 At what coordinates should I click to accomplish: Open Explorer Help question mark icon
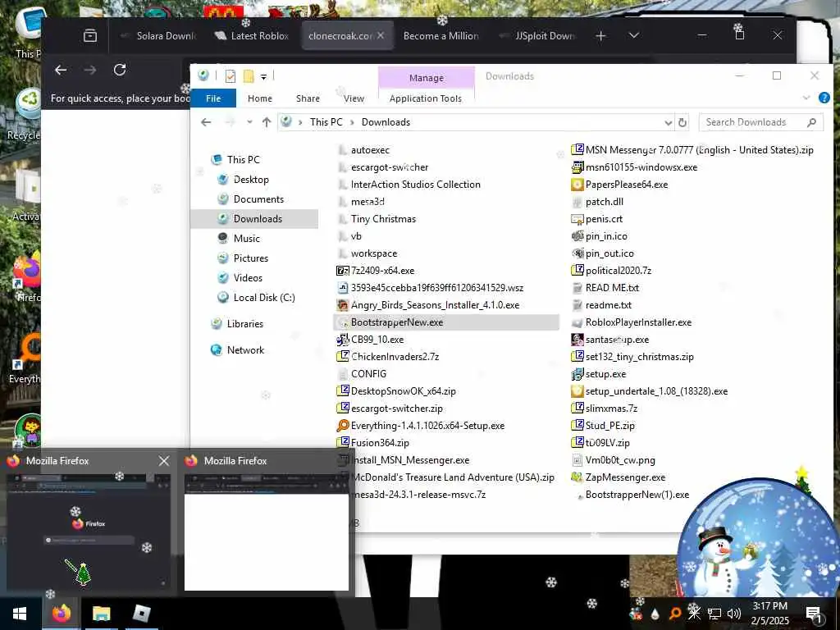[x=824, y=98]
